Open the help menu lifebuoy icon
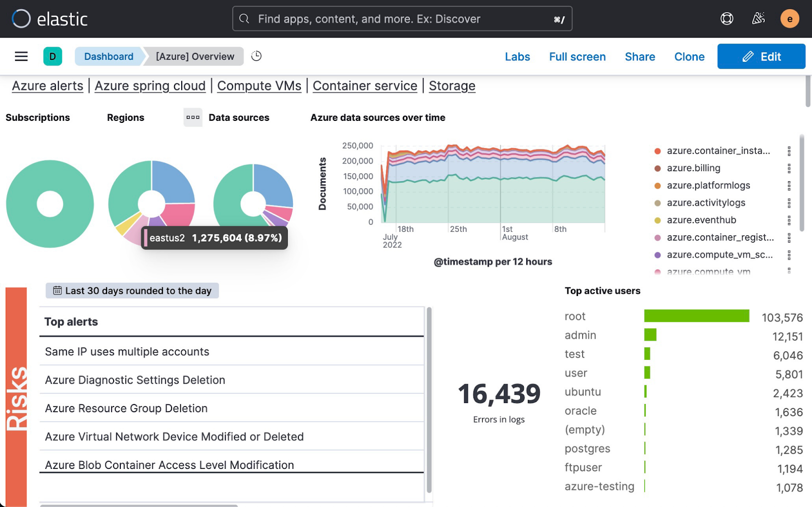 click(727, 19)
